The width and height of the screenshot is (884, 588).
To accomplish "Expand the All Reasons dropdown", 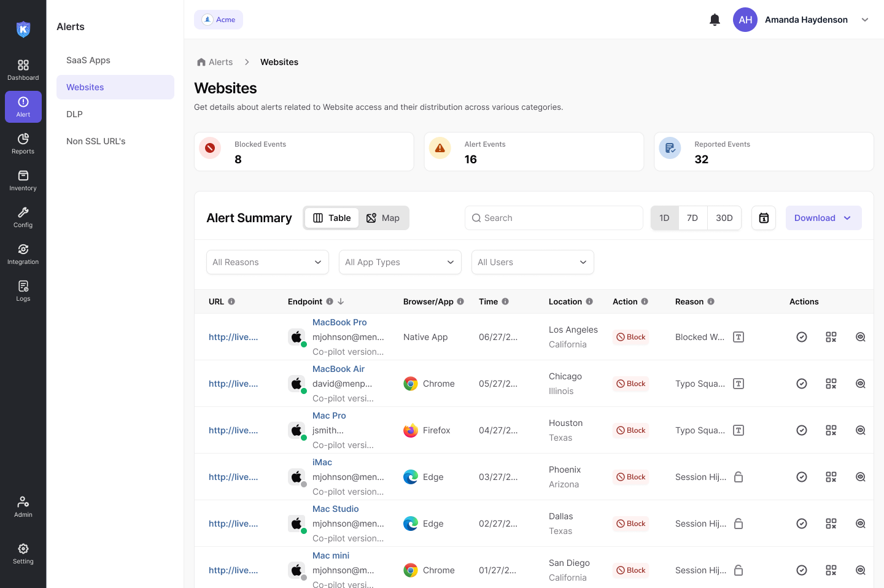I will tap(267, 262).
